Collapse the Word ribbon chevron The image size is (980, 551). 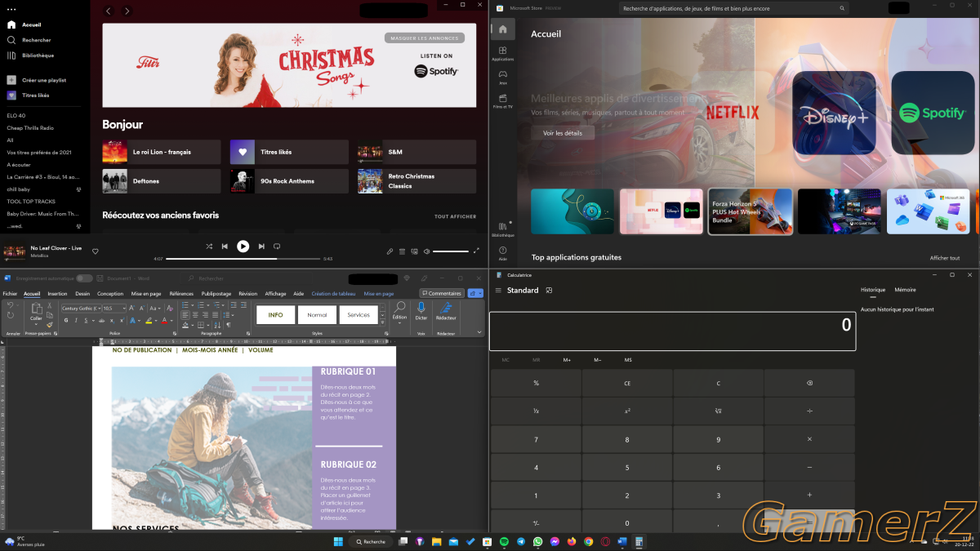[x=479, y=332]
